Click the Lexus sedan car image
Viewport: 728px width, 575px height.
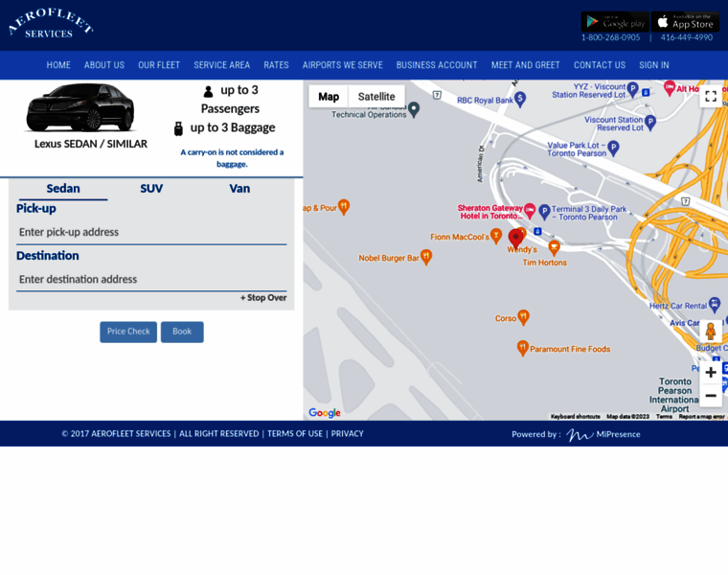[80, 107]
